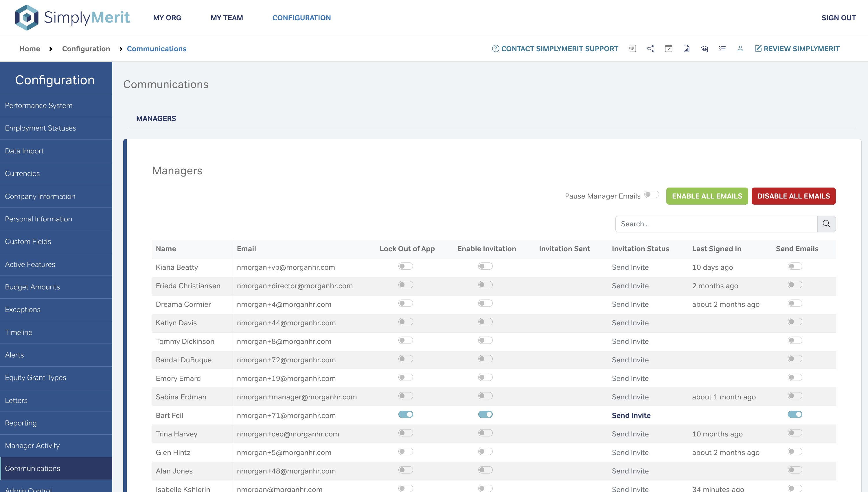Enable Send Emails for Kiana Beatty
The width and height of the screenshot is (868, 492).
(x=795, y=266)
